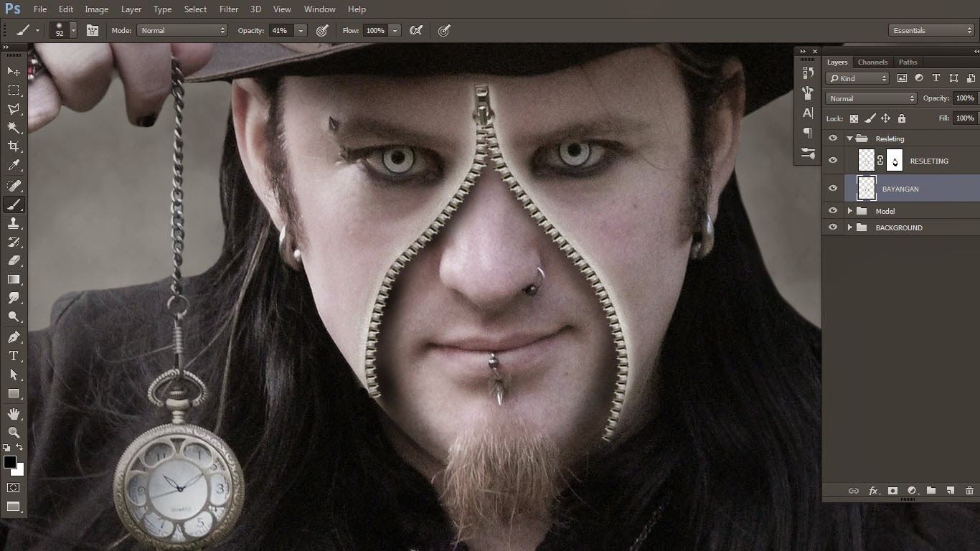This screenshot has width=980, height=551.
Task: Open the brush Opacity slider dropdown
Action: click(301, 30)
